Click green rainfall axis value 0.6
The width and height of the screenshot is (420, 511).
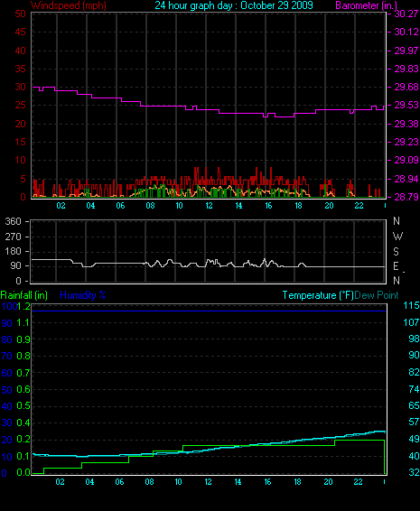(x=23, y=389)
